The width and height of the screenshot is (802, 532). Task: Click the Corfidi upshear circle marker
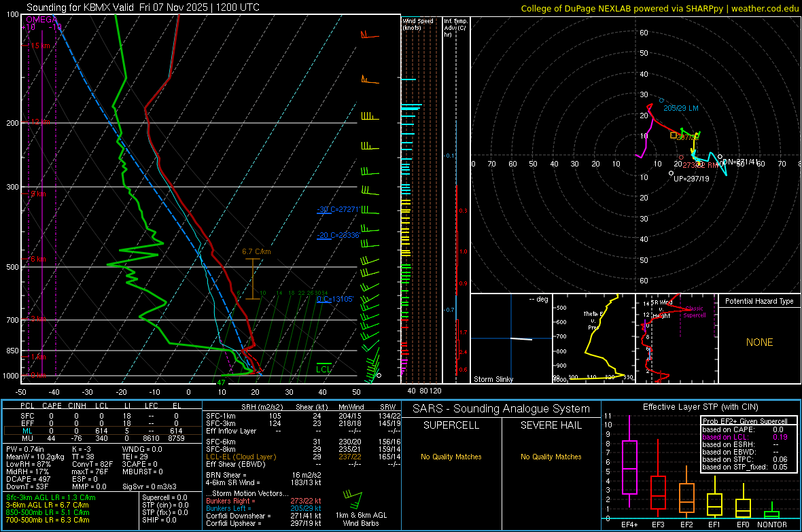click(671, 173)
